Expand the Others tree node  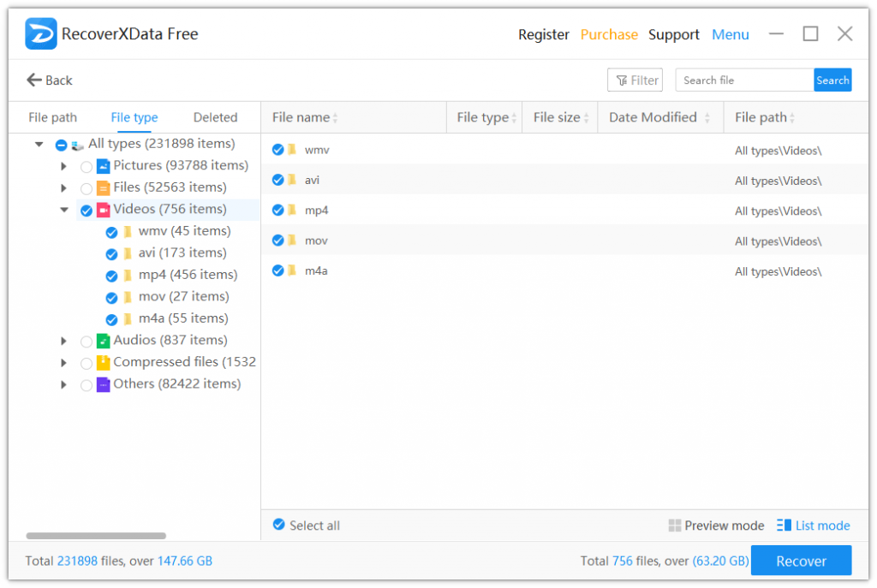[63, 385]
